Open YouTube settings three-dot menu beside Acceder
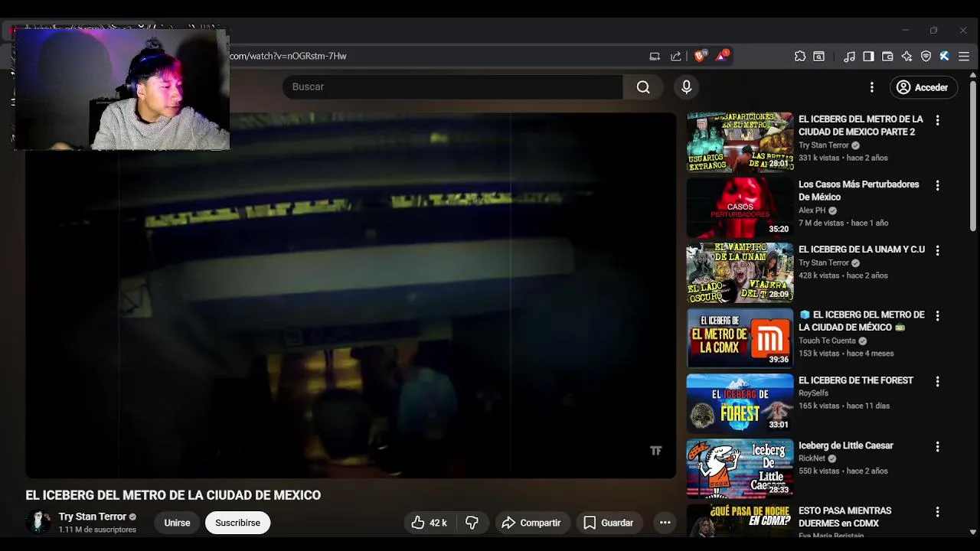980x551 pixels. (871, 87)
